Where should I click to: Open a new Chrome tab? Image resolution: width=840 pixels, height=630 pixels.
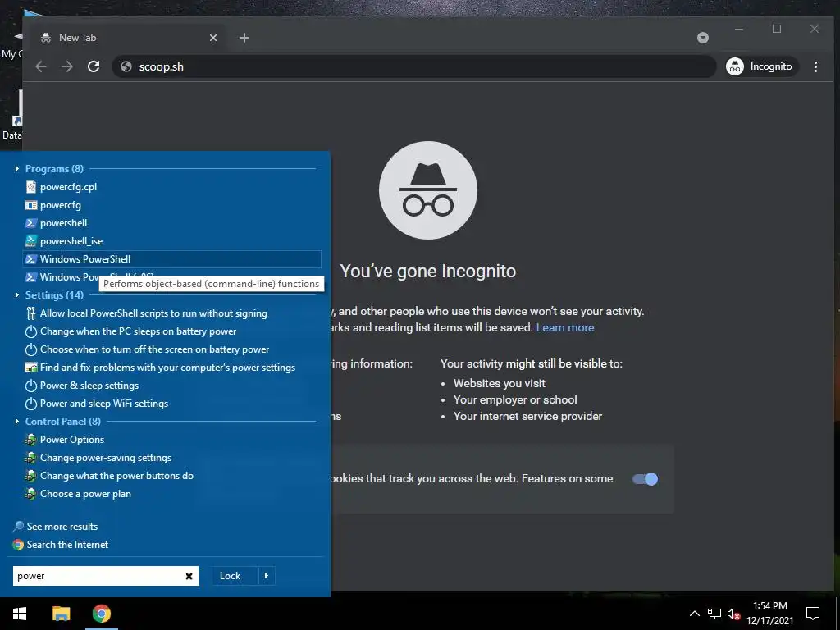[x=244, y=38]
